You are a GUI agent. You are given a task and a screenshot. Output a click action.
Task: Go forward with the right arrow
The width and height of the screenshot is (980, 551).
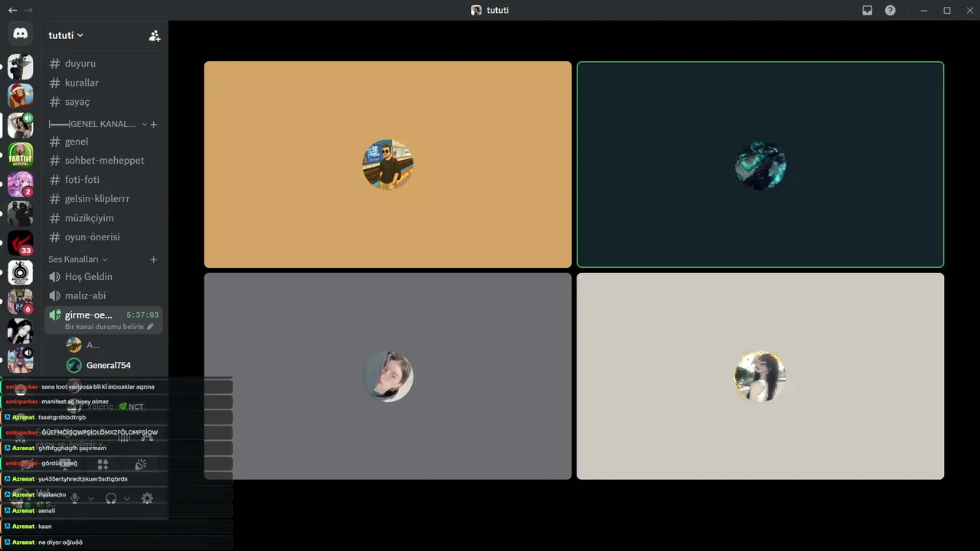(28, 11)
